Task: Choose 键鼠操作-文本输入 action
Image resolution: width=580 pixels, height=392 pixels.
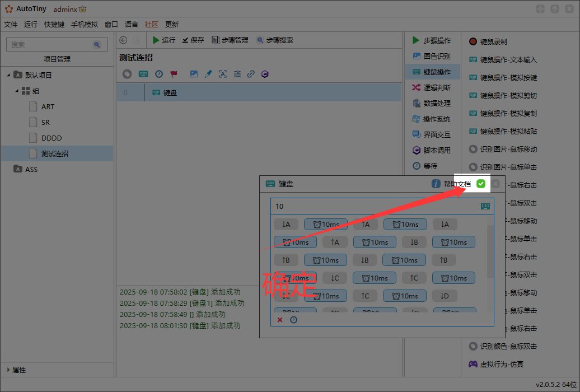Action: click(503, 59)
